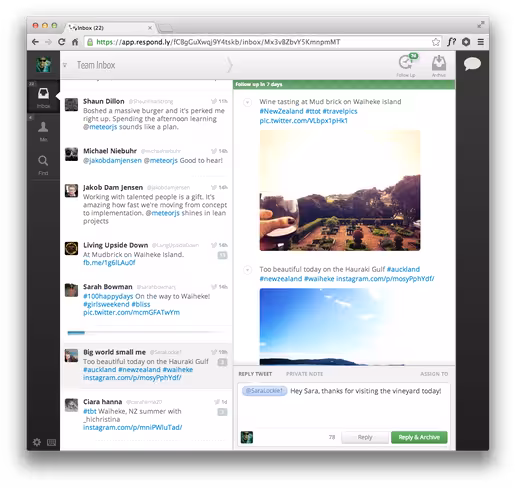
Task: Open the wine glass vineyard photo
Action: pyautogui.click(x=340, y=190)
